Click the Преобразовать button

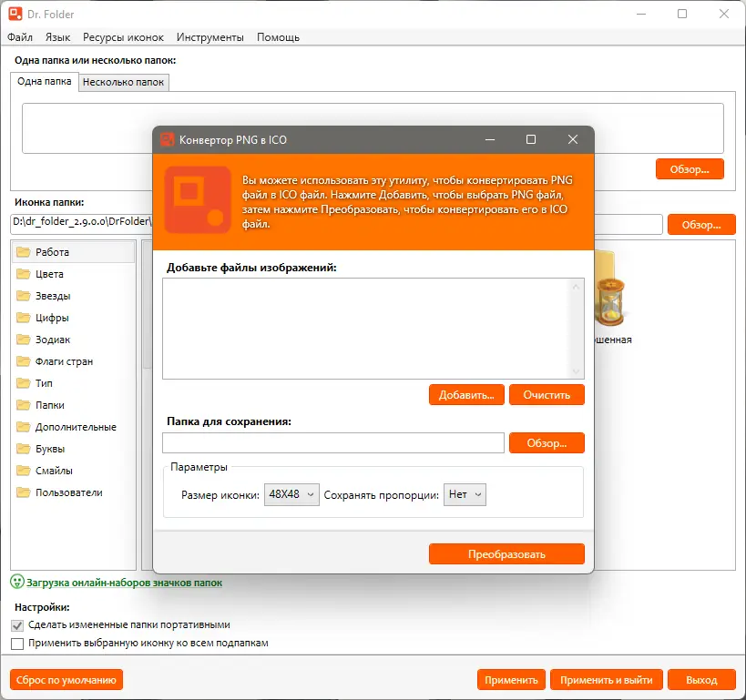click(506, 554)
